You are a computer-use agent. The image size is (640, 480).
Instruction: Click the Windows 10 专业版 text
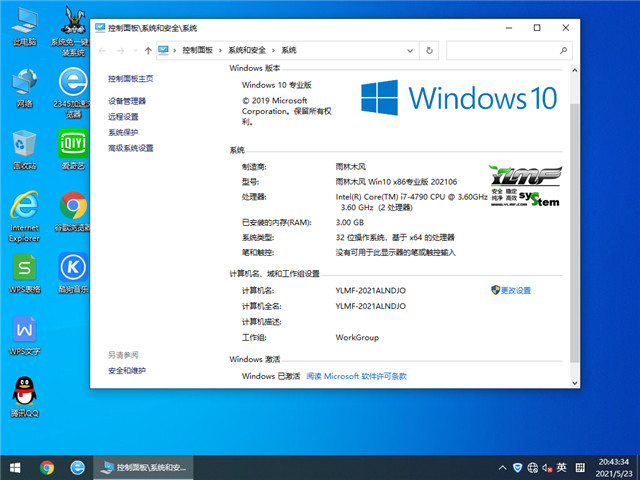pos(277,85)
